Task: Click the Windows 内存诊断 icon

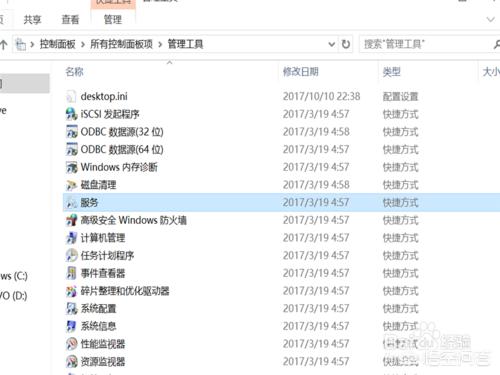Action: [x=71, y=167]
